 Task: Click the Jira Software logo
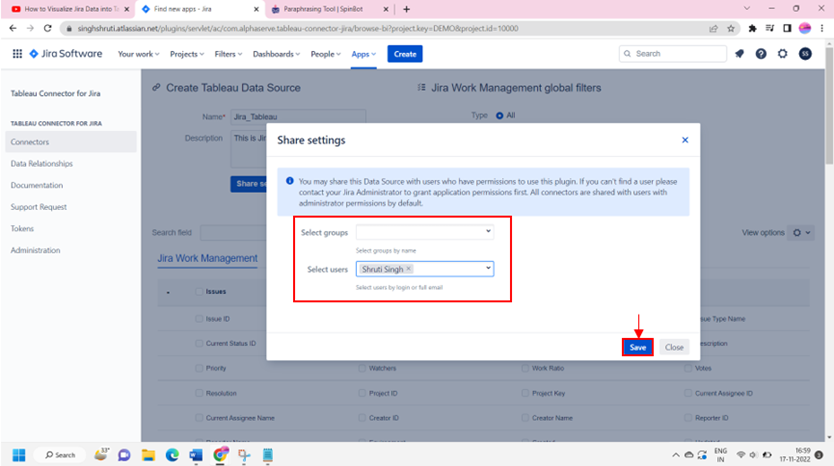tap(66, 54)
